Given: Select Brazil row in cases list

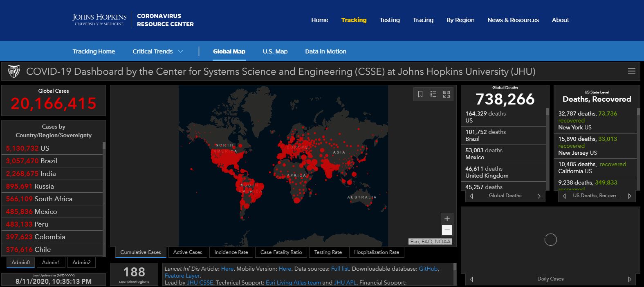Looking at the screenshot, I should pyautogui.click(x=52, y=161).
